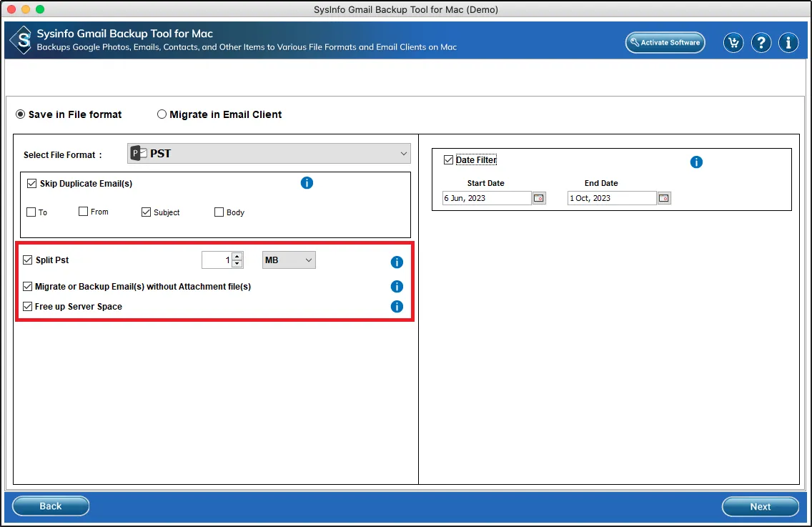This screenshot has height=527, width=812.
Task: Click the Start Date input field
Action: [x=486, y=198]
